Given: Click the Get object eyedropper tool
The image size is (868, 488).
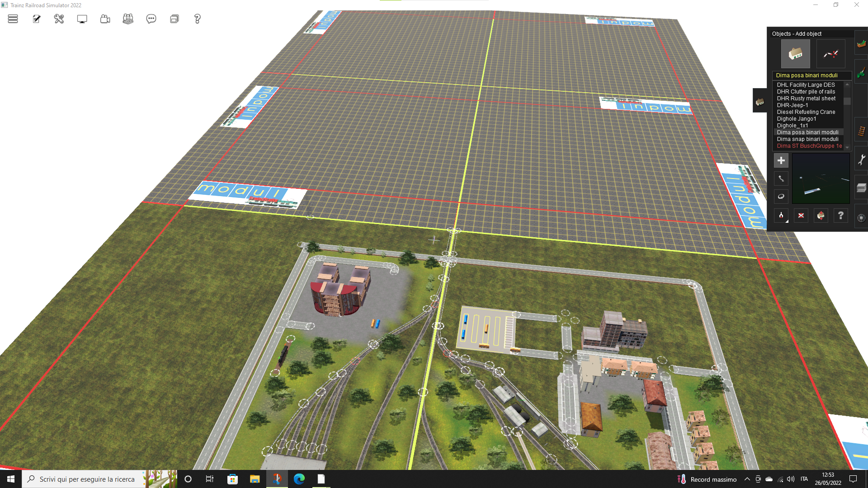Looking at the screenshot, I should pyautogui.click(x=781, y=216).
